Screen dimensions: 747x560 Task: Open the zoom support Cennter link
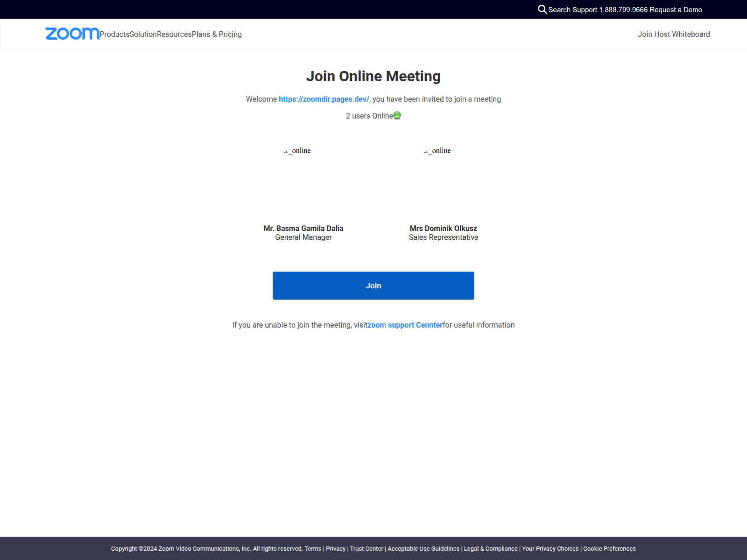[x=405, y=325]
